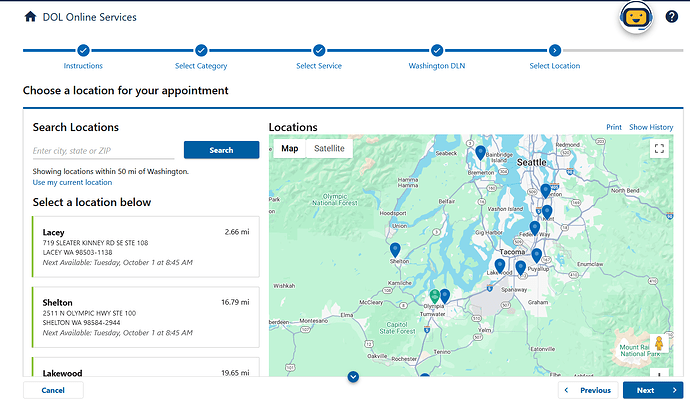Click the Instructions step checkmark
The image size is (690, 399).
coord(83,51)
